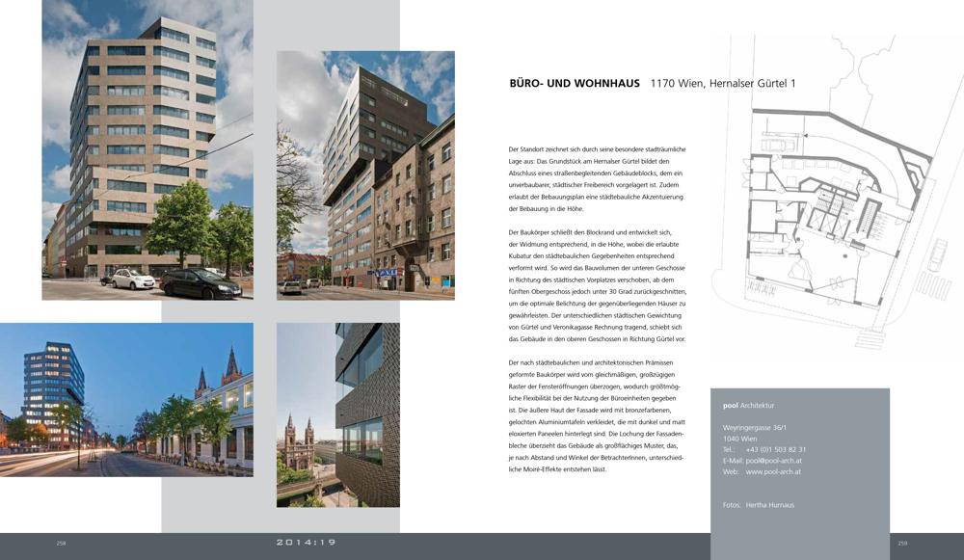Click the 'BÜRO- UND WOHNHAUS' heading
Viewport: 964px width, 560px height.
click(575, 84)
